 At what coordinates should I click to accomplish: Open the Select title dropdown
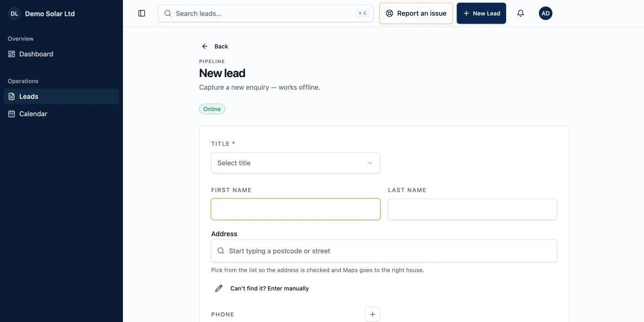[x=295, y=163]
